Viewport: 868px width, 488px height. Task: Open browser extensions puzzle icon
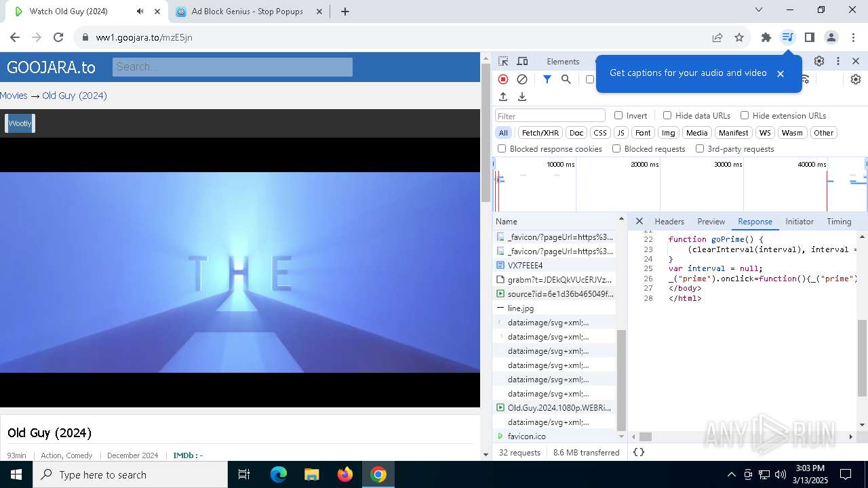766,37
